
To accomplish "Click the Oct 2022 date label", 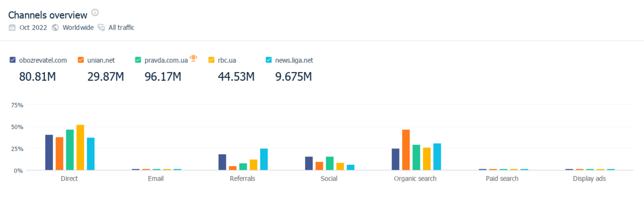I will tap(33, 27).
